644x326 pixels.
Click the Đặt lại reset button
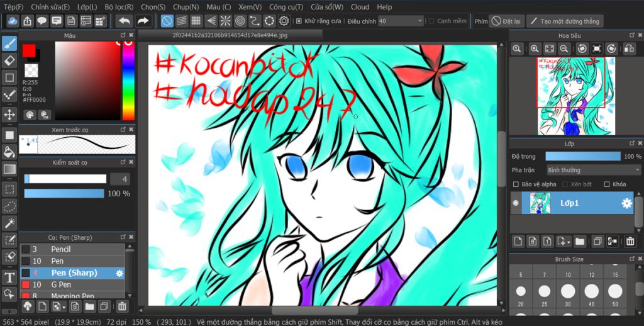point(506,21)
